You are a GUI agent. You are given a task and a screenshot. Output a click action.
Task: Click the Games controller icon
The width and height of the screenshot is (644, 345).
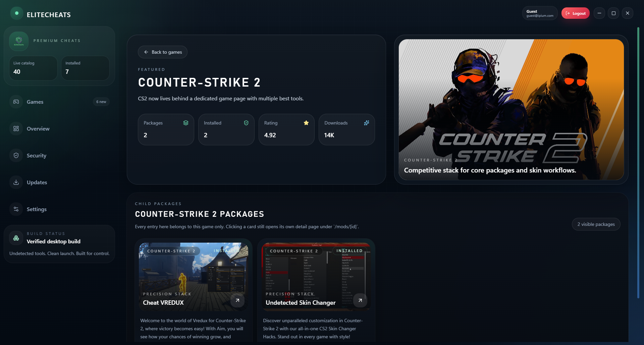pos(16,102)
